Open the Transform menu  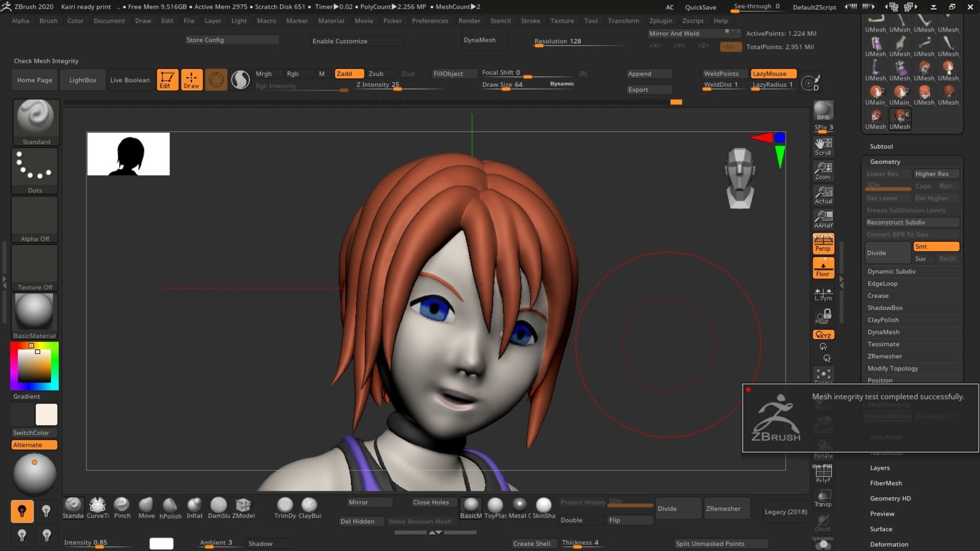click(623, 21)
